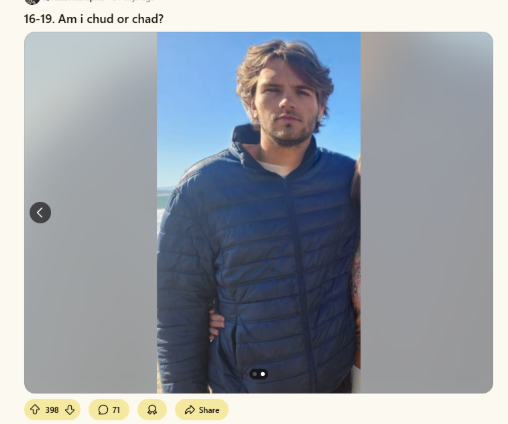Click the share arrow icon
This screenshot has width=508, height=424.
tap(190, 410)
